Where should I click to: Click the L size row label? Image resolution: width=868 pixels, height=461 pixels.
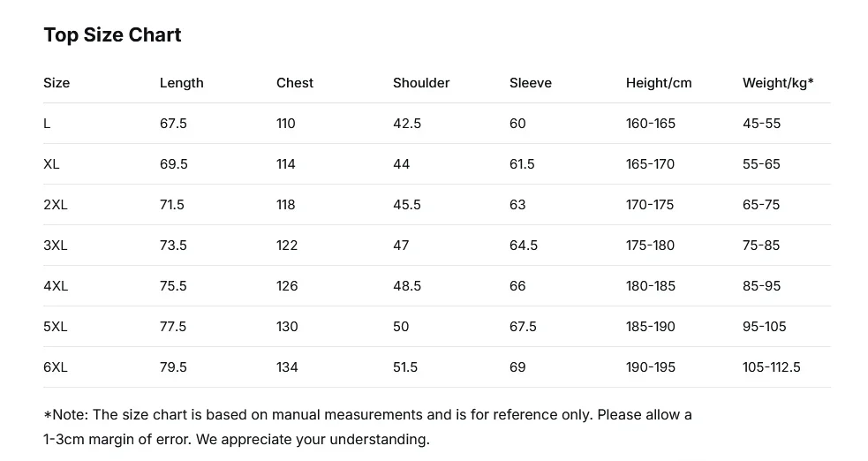pos(47,124)
